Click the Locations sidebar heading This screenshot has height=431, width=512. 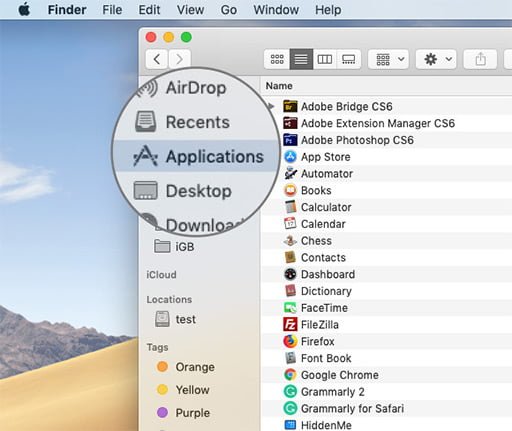click(x=169, y=299)
